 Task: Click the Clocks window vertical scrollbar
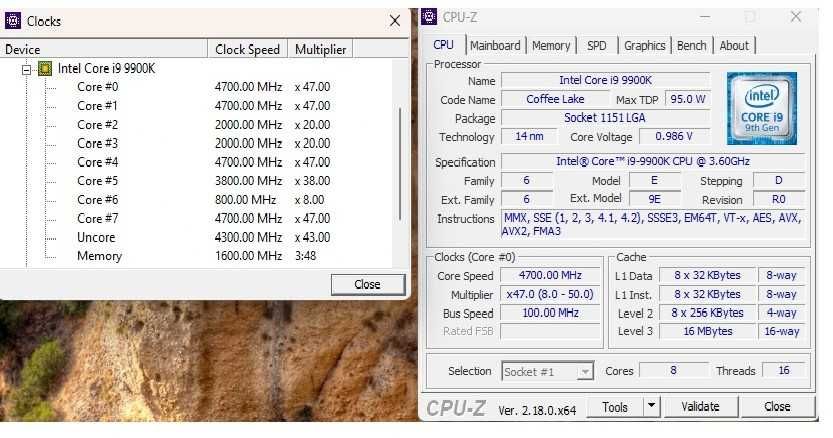pos(400,165)
